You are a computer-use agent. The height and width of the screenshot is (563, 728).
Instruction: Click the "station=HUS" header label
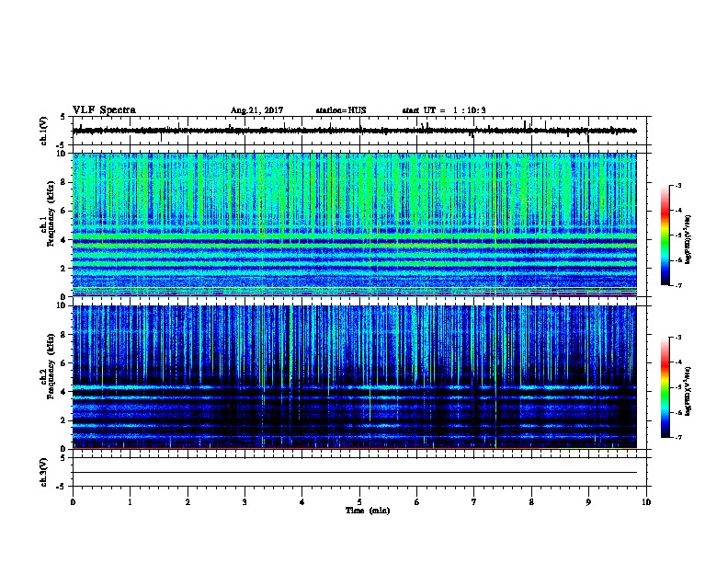click(x=341, y=110)
